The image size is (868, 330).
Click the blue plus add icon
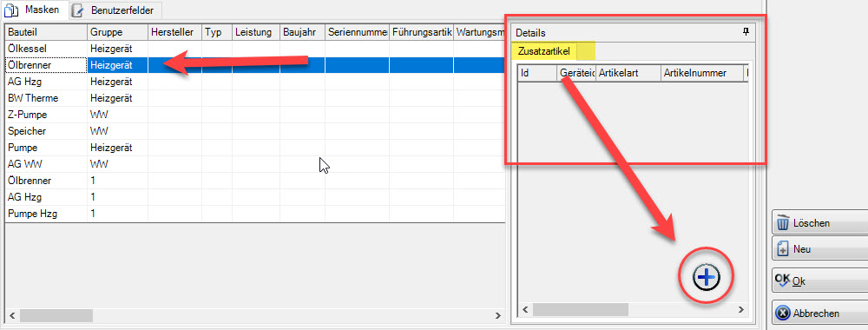(x=707, y=277)
